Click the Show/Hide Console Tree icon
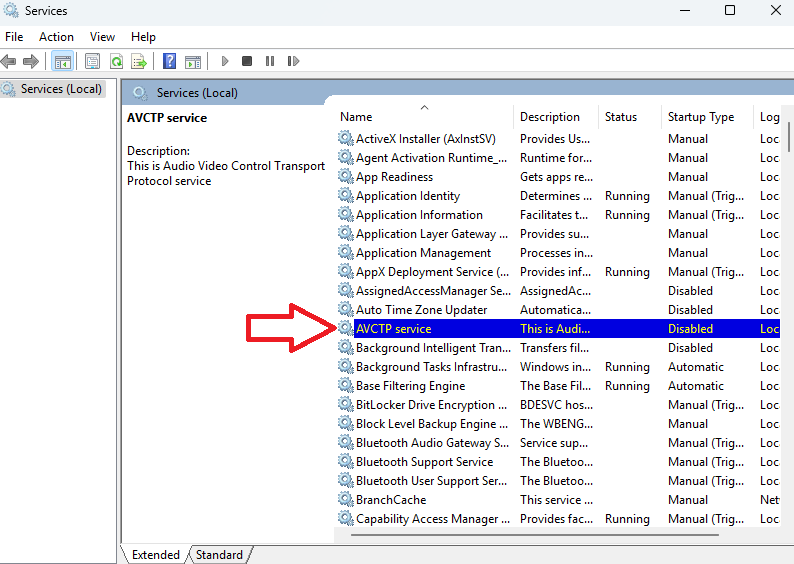 pyautogui.click(x=63, y=61)
